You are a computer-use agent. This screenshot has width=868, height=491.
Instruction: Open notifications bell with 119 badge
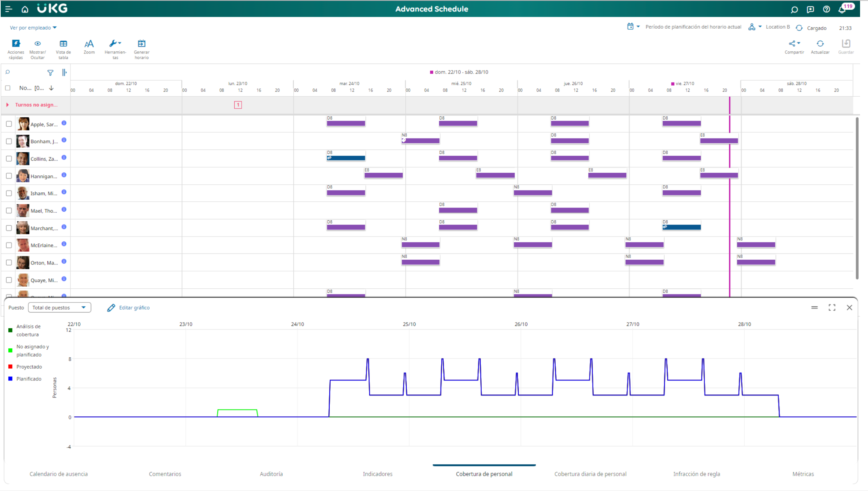coord(842,10)
